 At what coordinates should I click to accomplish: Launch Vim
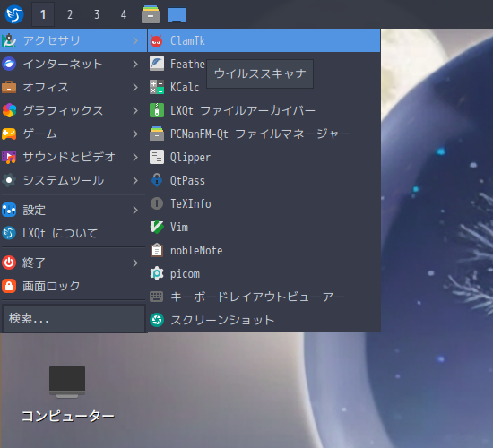(264, 227)
